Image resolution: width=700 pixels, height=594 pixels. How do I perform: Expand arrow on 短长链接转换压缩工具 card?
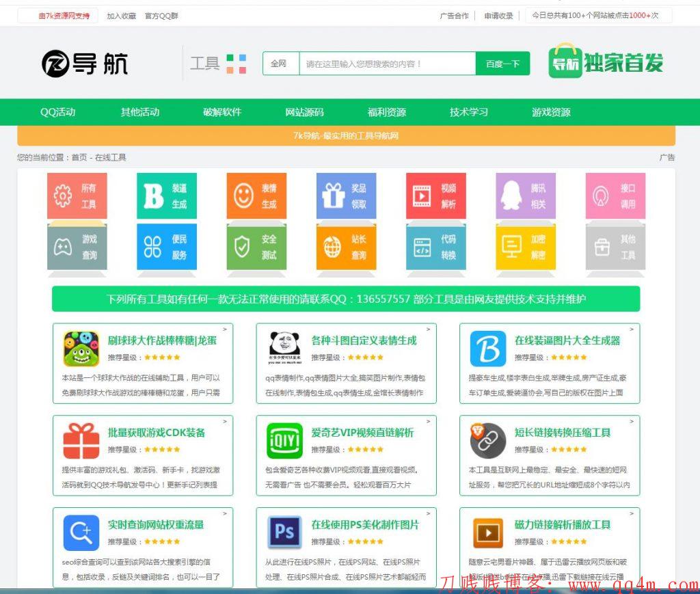click(632, 421)
